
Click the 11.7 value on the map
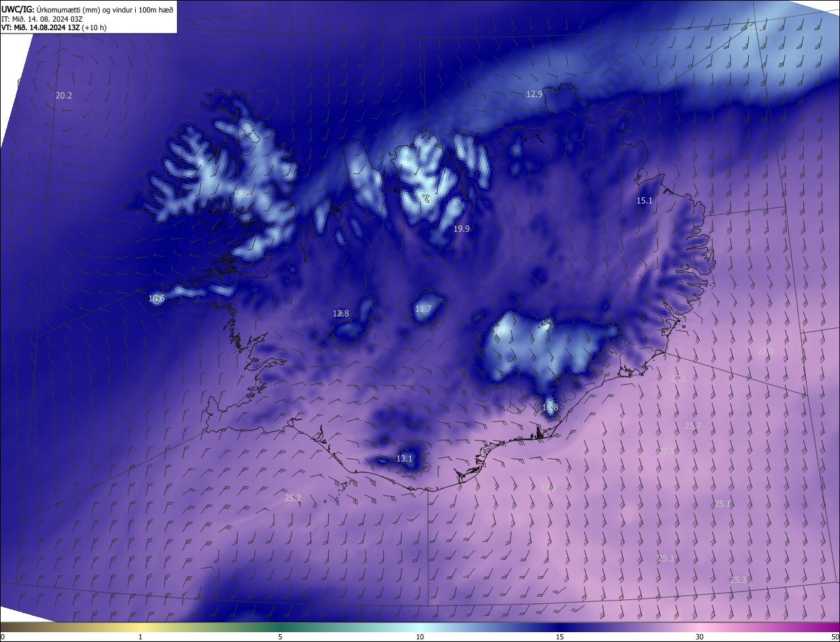(x=423, y=309)
